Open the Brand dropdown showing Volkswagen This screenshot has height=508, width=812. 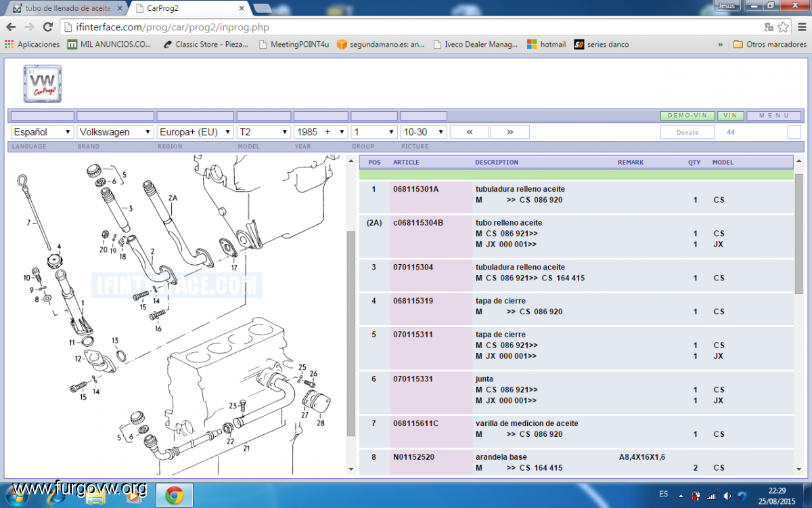point(115,132)
